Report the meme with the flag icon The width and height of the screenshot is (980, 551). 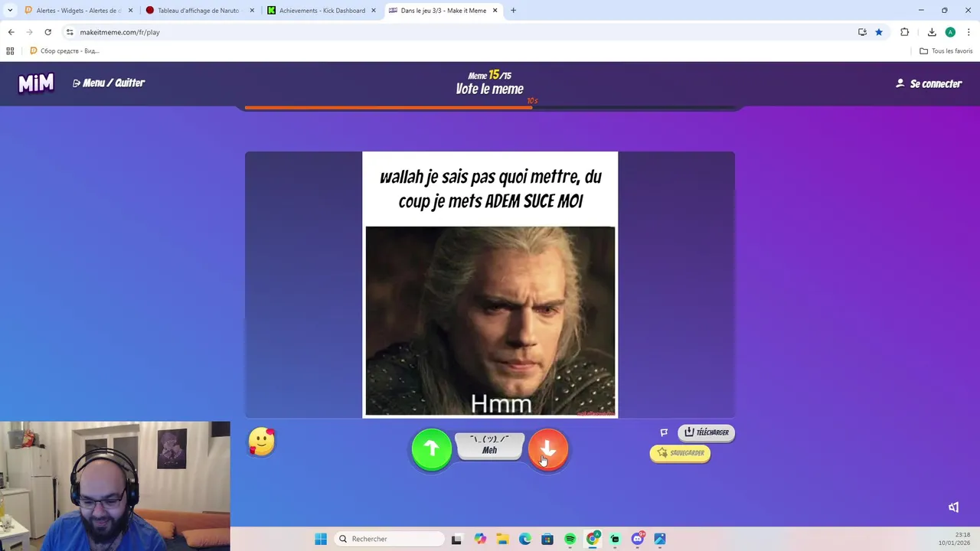point(664,432)
